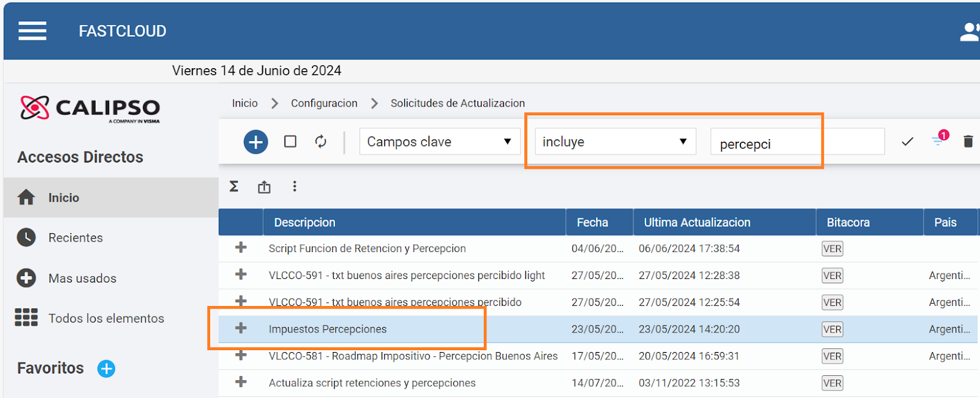Select Actualiza script retenciones y percepciones text

(372, 383)
